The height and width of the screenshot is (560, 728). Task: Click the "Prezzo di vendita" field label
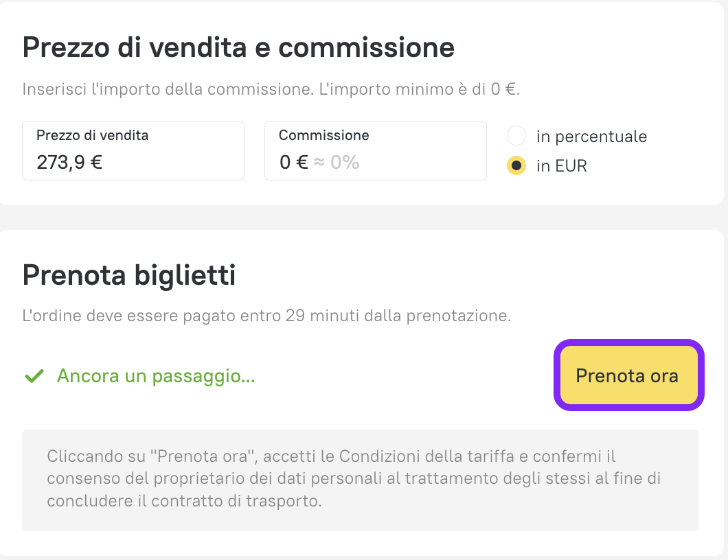pyautogui.click(x=92, y=135)
